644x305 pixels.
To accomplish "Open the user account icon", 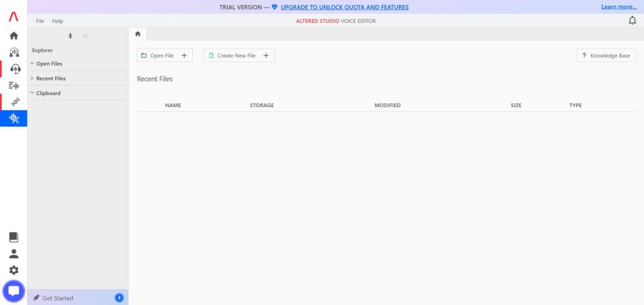I will 14,253.
